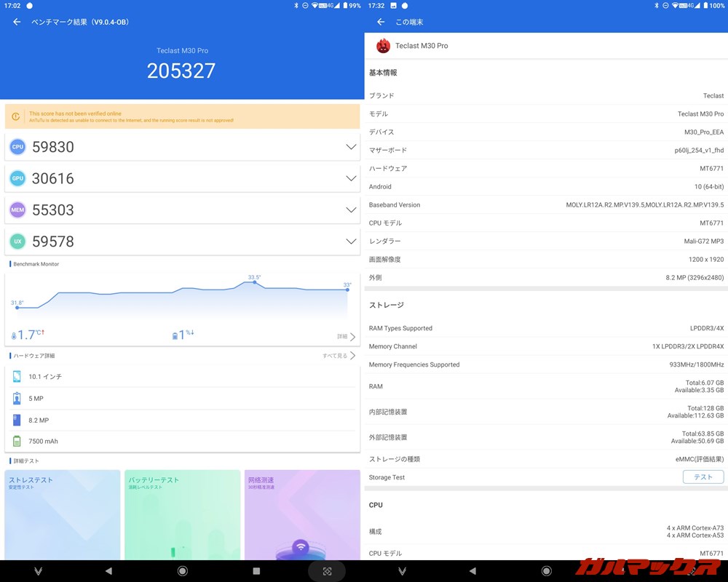
Task: Open すべて見る hardware details link
Action: 336,356
